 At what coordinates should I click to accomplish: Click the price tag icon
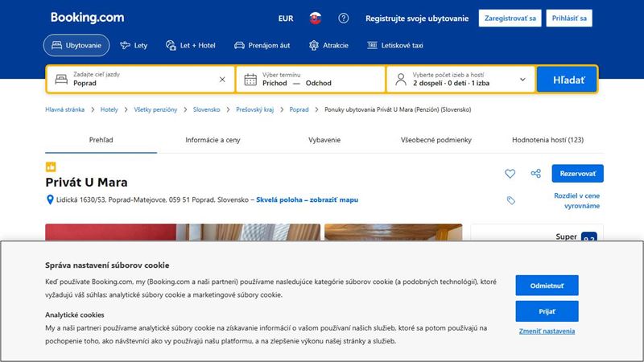tap(510, 200)
